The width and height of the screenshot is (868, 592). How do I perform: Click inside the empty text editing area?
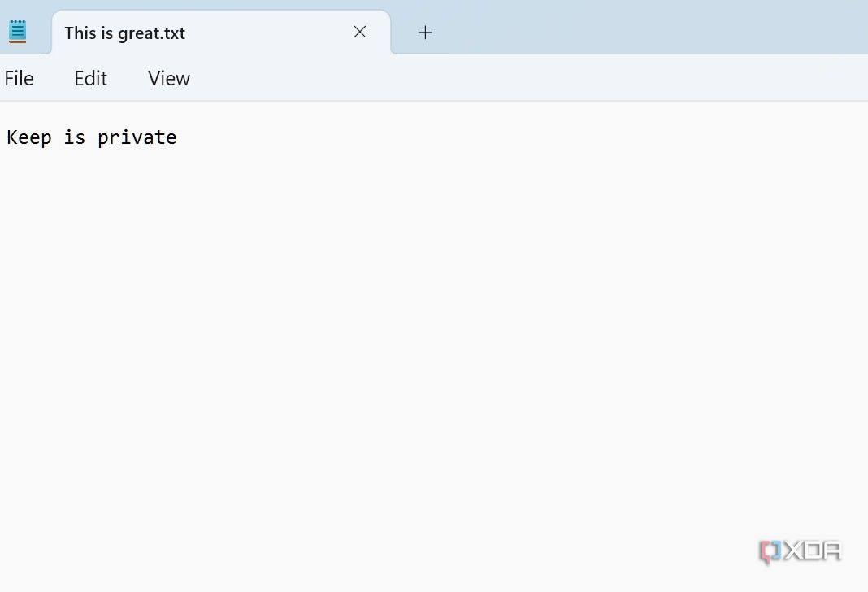tap(406, 325)
